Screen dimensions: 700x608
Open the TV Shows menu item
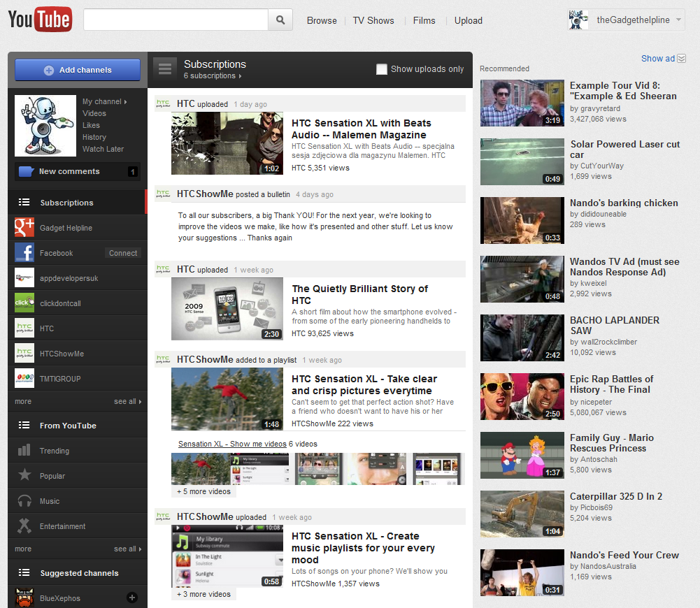(373, 20)
